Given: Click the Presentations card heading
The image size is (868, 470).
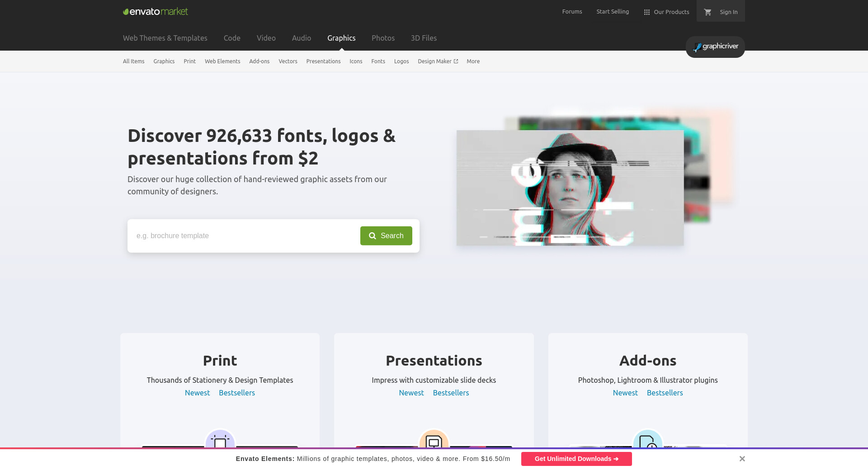Looking at the screenshot, I should (x=434, y=361).
